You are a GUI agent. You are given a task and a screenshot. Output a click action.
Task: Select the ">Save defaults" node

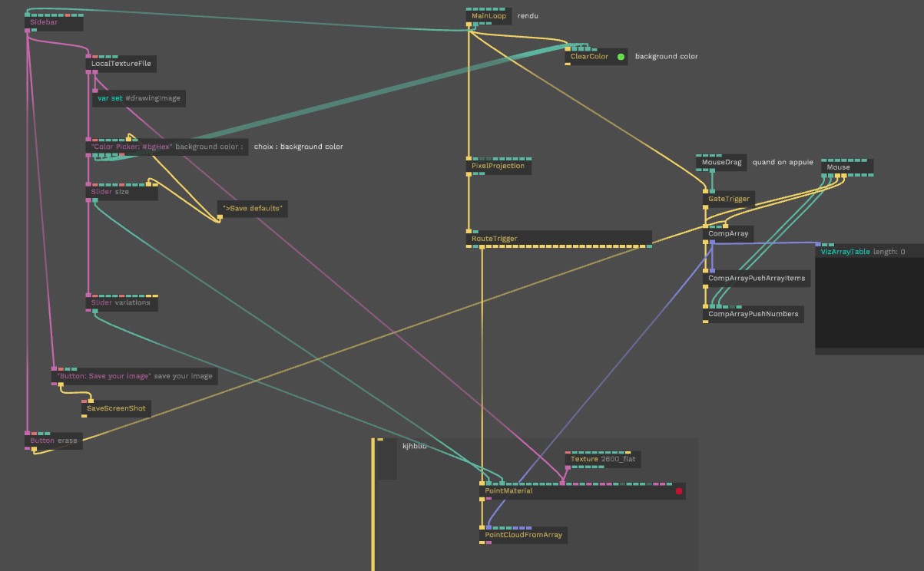click(x=253, y=209)
